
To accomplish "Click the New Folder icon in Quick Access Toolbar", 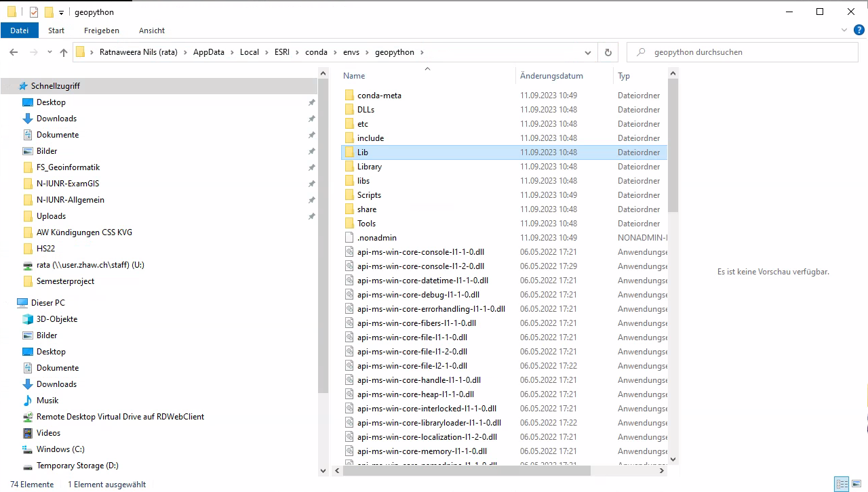I will (x=49, y=12).
